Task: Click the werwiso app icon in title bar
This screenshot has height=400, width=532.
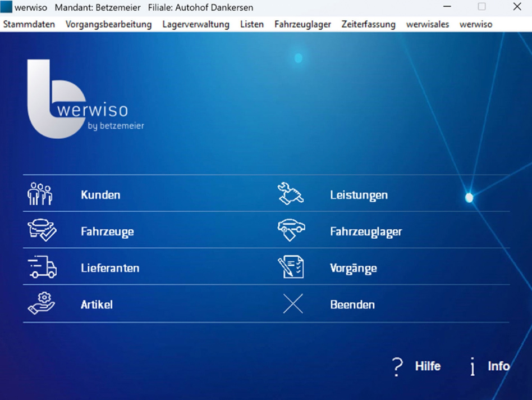Action: [6, 7]
